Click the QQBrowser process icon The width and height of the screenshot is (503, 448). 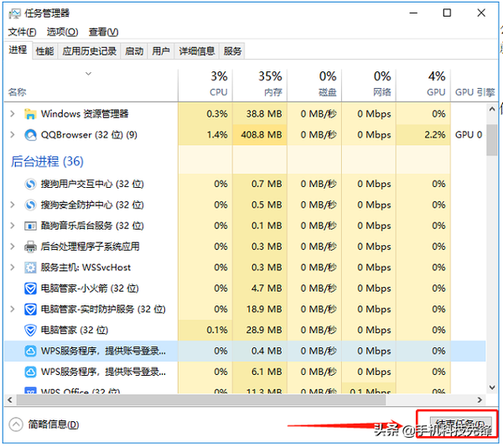click(30, 135)
